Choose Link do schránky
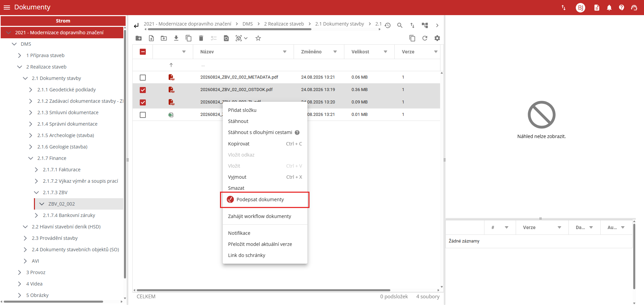The height and width of the screenshot is (305, 644). coord(265,255)
